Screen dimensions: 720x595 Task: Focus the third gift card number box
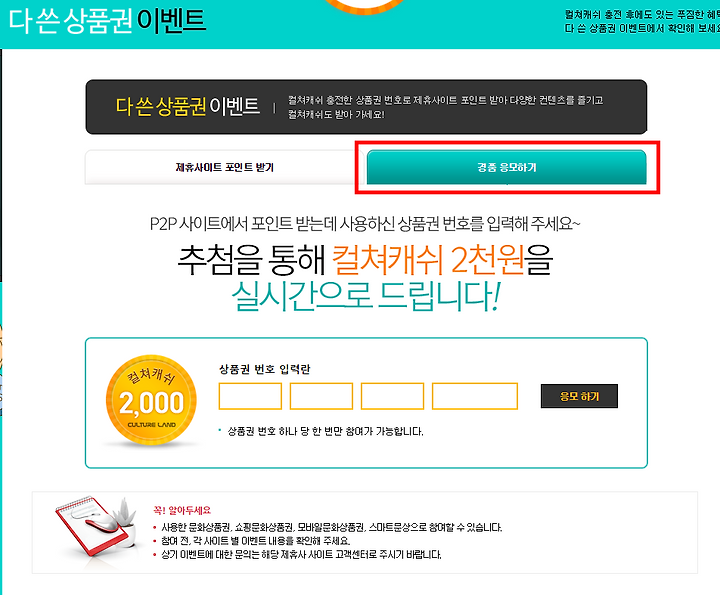393,396
